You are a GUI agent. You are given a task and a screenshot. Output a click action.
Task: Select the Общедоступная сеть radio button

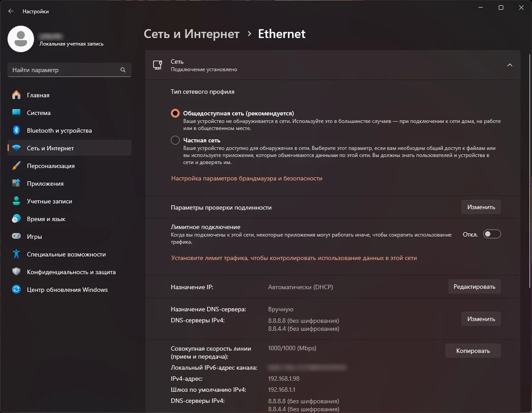(174, 113)
